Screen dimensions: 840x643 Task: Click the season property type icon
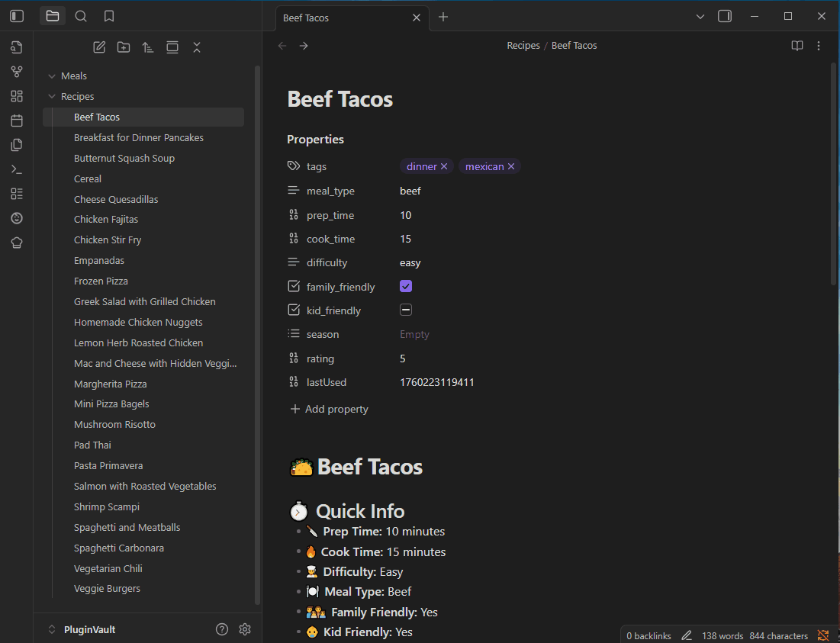pyautogui.click(x=294, y=333)
